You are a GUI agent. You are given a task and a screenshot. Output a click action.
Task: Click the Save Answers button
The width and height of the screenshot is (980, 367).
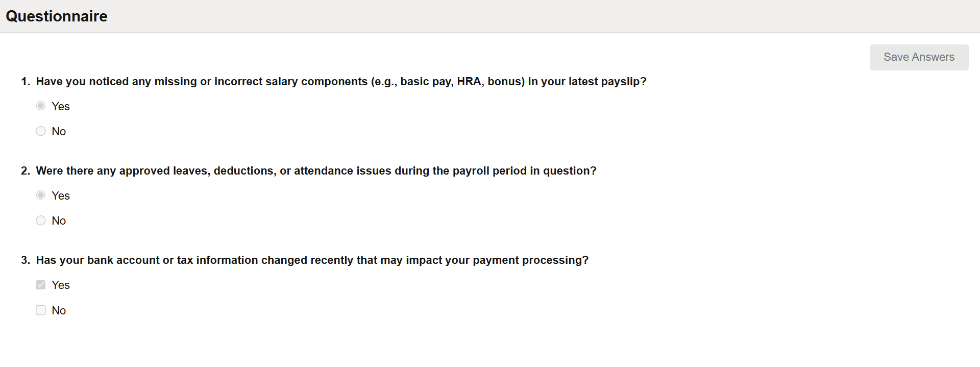[x=918, y=57]
